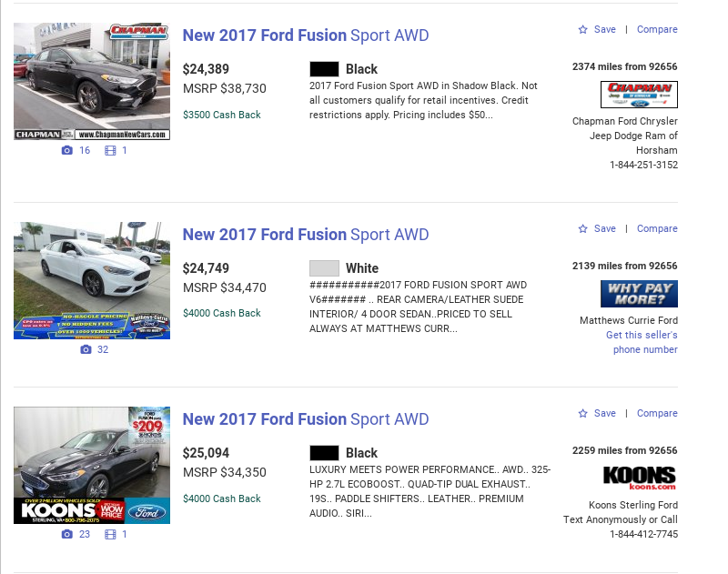Click Get this seller's phone number
Image resolution: width=728 pixels, height=574 pixels.
click(642, 342)
